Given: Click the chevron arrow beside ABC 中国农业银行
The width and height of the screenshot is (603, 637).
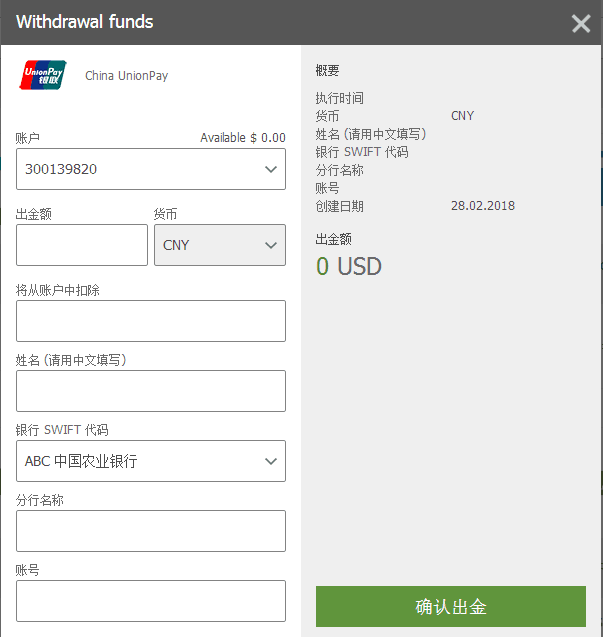Looking at the screenshot, I should tap(270, 461).
